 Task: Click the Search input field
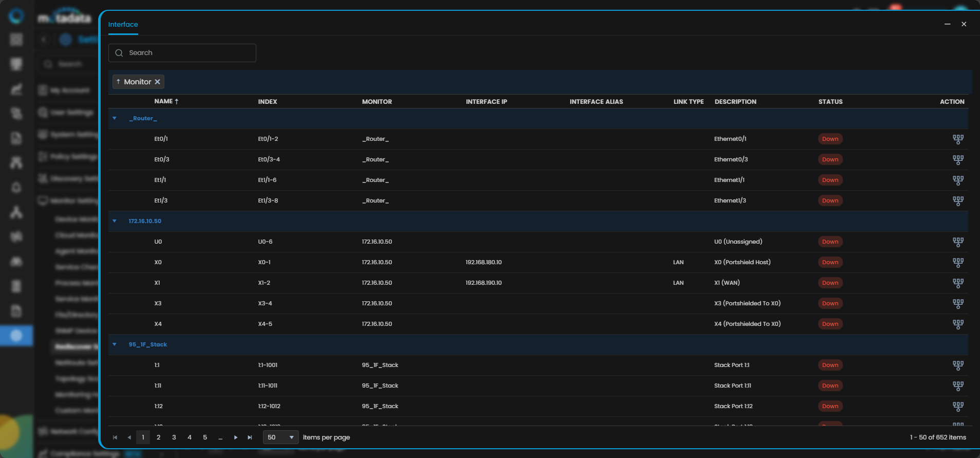point(182,53)
